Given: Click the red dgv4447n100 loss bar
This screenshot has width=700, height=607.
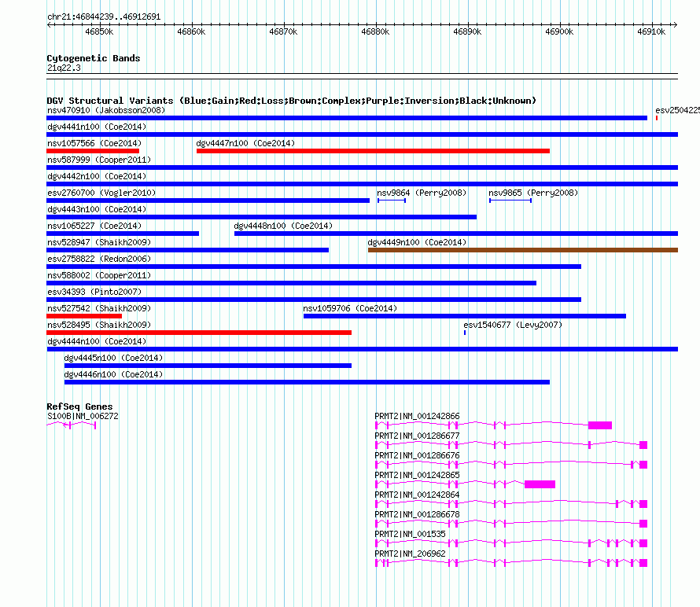Looking at the screenshot, I should [x=373, y=151].
